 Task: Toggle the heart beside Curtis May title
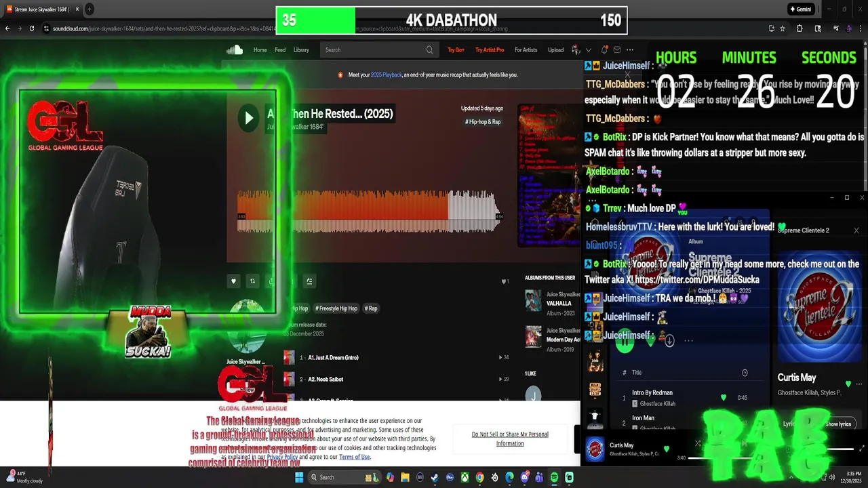848,384
